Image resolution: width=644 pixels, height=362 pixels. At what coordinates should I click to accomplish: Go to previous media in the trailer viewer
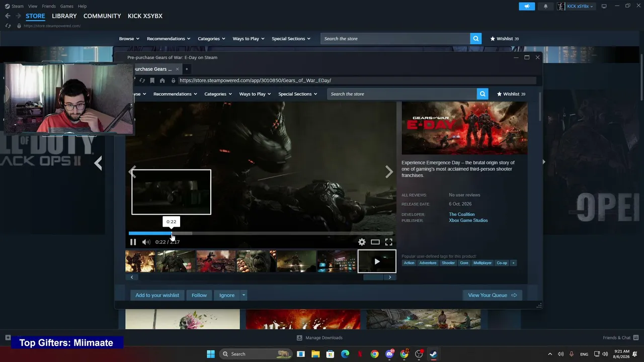pyautogui.click(x=133, y=172)
